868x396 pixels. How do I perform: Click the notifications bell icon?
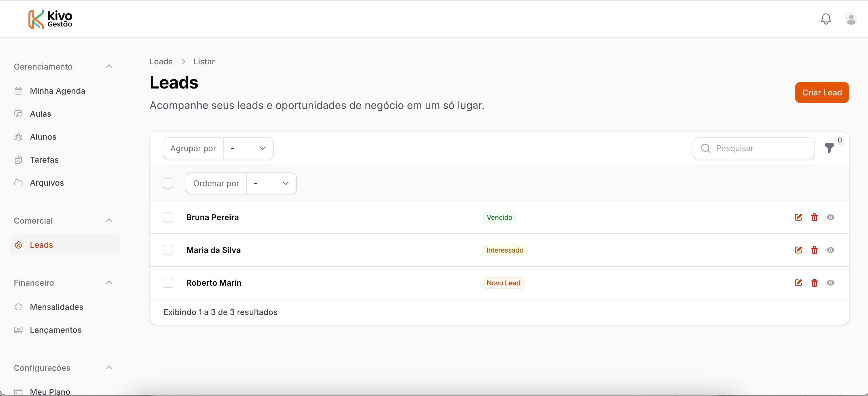[825, 19]
